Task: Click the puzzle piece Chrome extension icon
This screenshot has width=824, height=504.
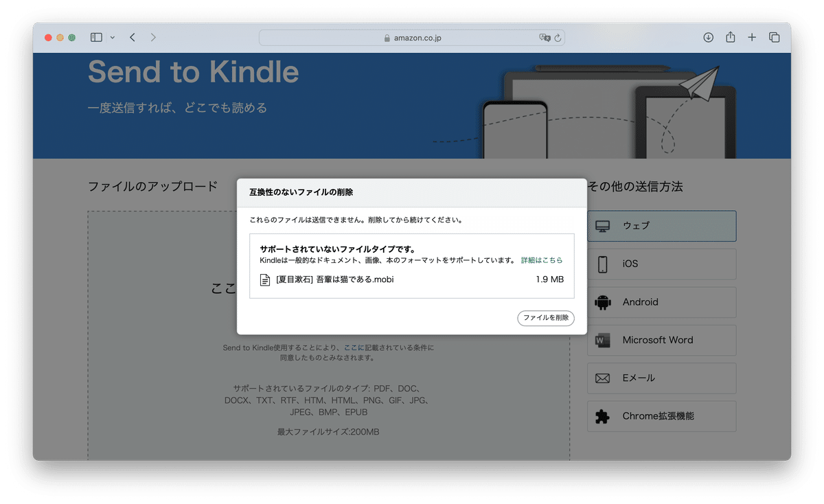Action: coord(602,416)
